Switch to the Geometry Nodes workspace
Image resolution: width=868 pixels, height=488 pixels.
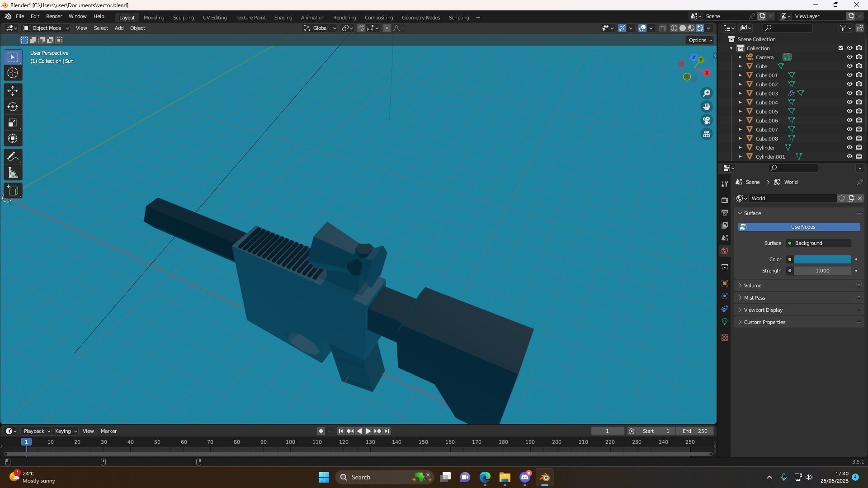click(x=421, y=18)
